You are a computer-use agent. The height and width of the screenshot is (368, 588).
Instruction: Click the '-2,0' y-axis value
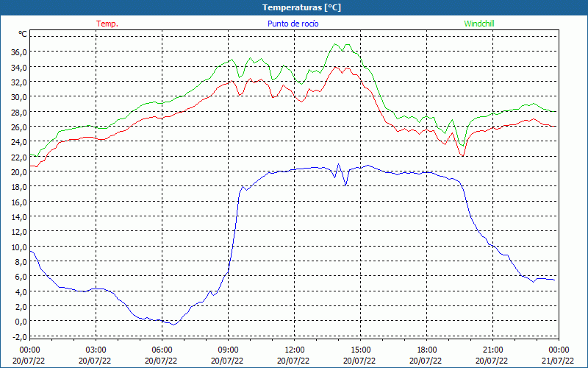click(x=20, y=337)
